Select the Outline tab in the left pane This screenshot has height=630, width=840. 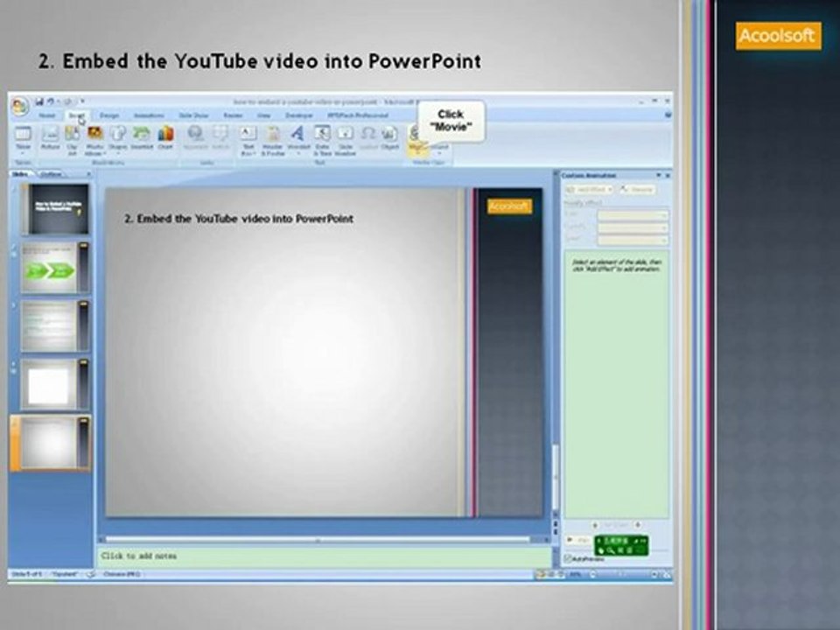point(51,174)
